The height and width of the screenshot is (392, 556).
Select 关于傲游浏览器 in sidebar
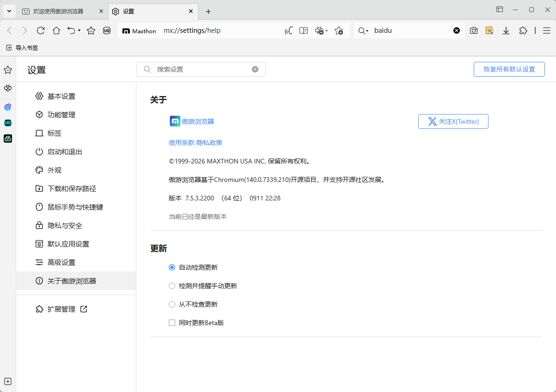[76, 281]
